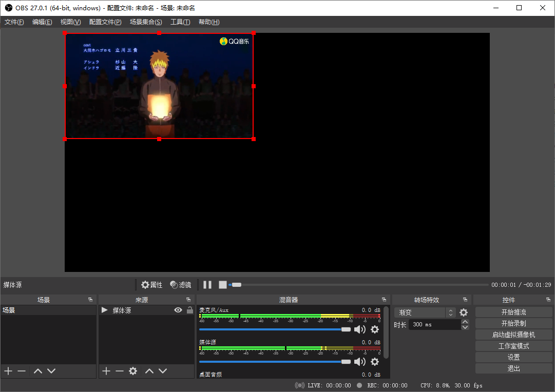This screenshot has height=392, width=555.
Task: Open the 文件(F) menu
Action: [x=14, y=22]
